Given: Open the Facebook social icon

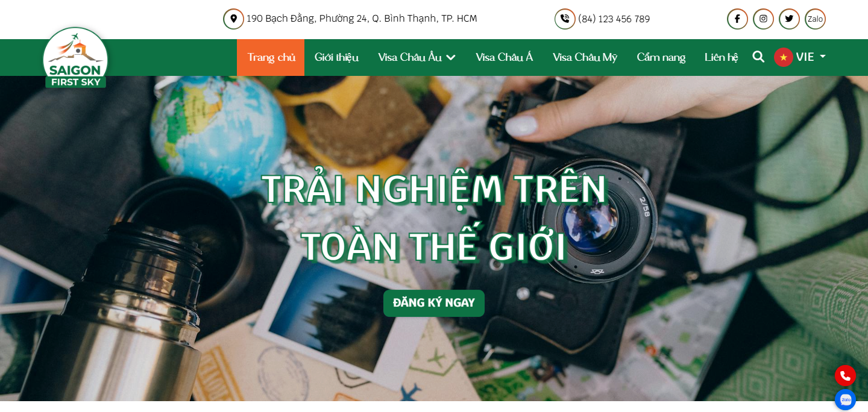Looking at the screenshot, I should (737, 19).
